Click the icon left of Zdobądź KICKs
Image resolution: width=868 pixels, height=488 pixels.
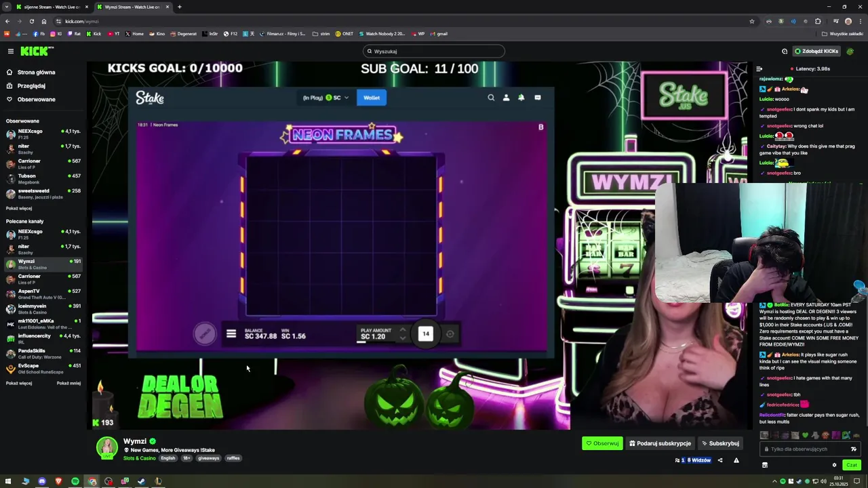[785, 52]
